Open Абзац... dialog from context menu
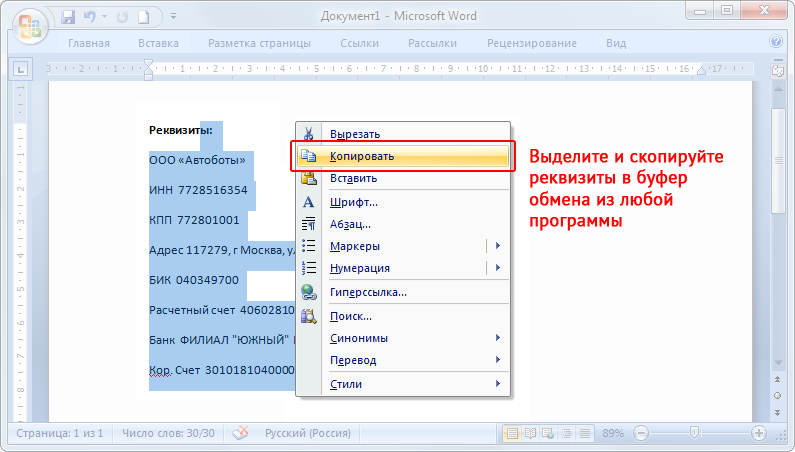795x452 pixels. pyautogui.click(x=403, y=224)
